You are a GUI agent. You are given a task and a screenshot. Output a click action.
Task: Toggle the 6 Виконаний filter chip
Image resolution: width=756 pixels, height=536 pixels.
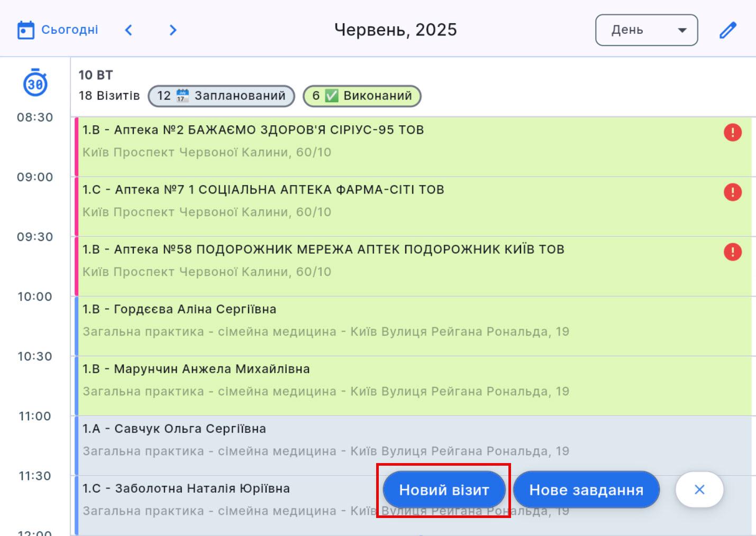point(362,96)
